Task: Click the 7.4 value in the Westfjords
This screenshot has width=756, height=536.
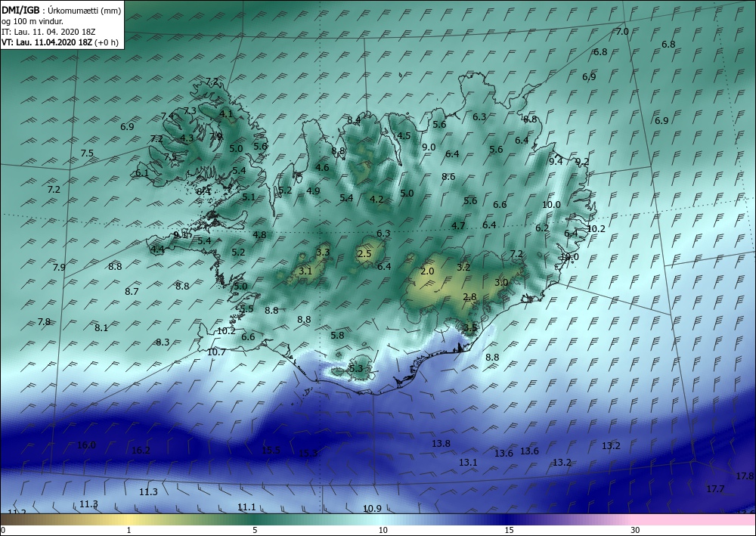Action: (x=167, y=116)
